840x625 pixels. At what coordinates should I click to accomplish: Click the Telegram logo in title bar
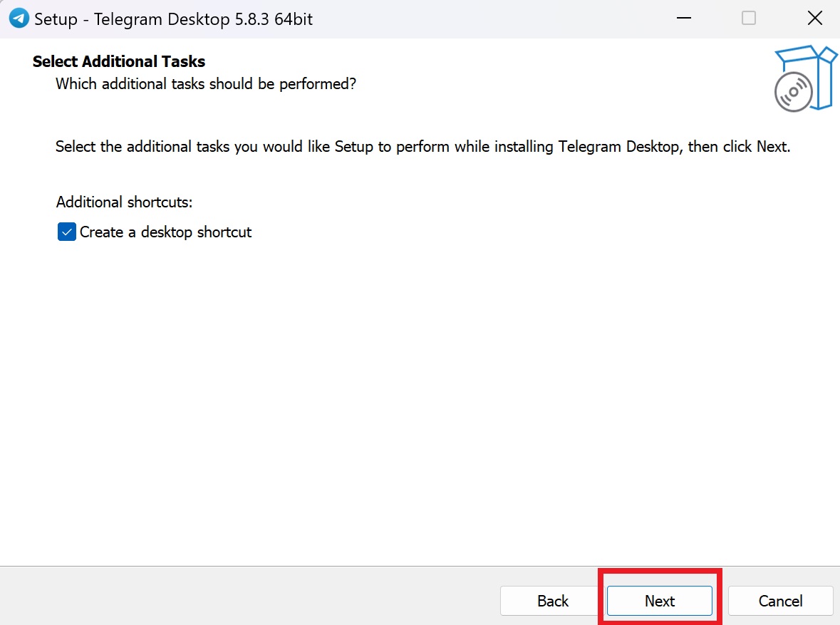[x=19, y=19]
